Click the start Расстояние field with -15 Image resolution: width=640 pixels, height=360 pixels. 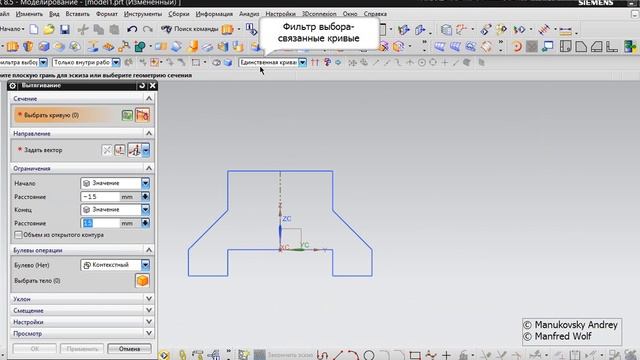[x=100, y=197]
